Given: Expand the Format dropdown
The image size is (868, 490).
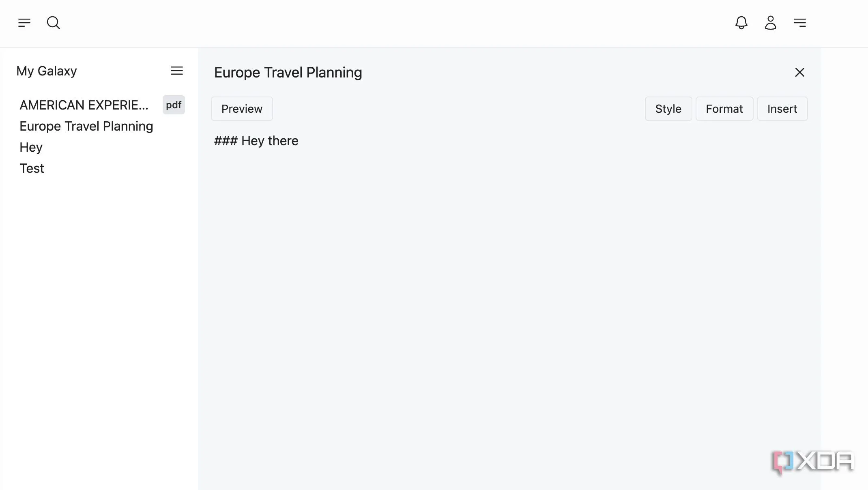Looking at the screenshot, I should point(724,109).
